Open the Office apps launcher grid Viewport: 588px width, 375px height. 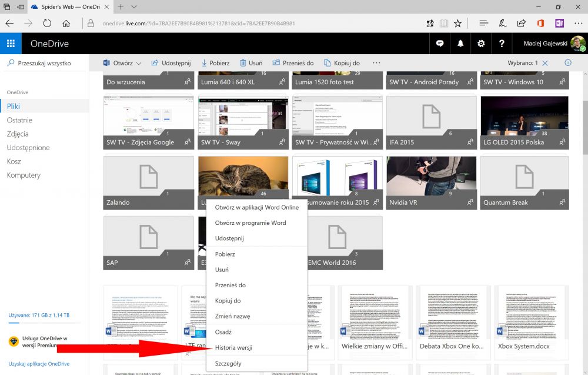tap(11, 44)
